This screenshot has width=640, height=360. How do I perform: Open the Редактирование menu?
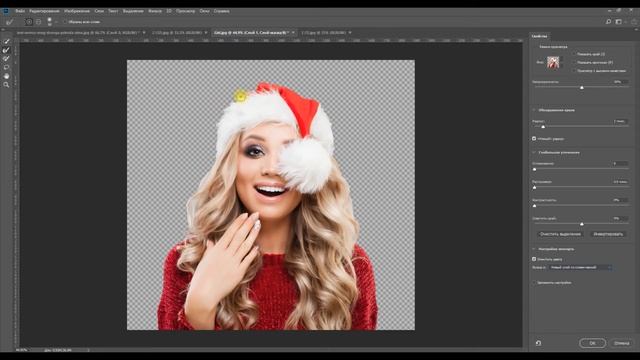[44, 11]
